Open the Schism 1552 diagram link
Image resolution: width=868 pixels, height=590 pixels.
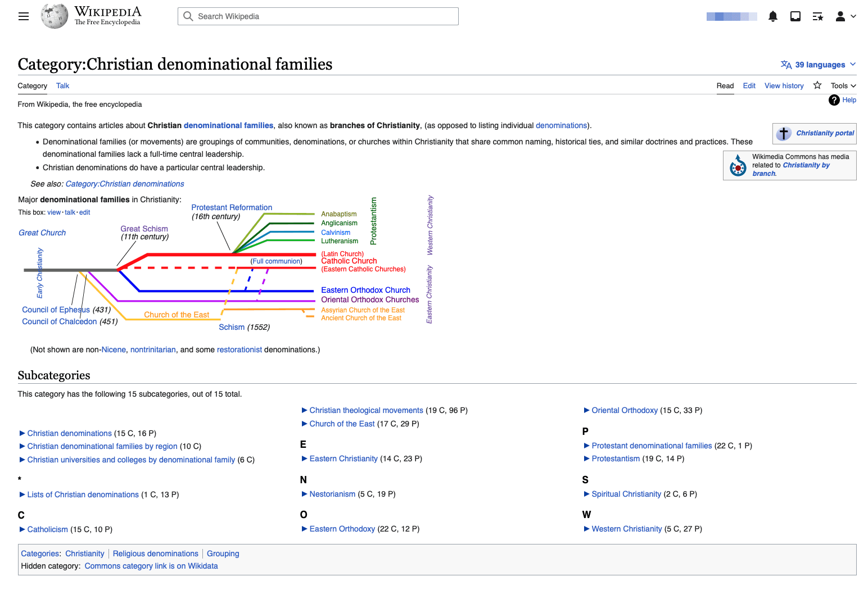click(232, 327)
